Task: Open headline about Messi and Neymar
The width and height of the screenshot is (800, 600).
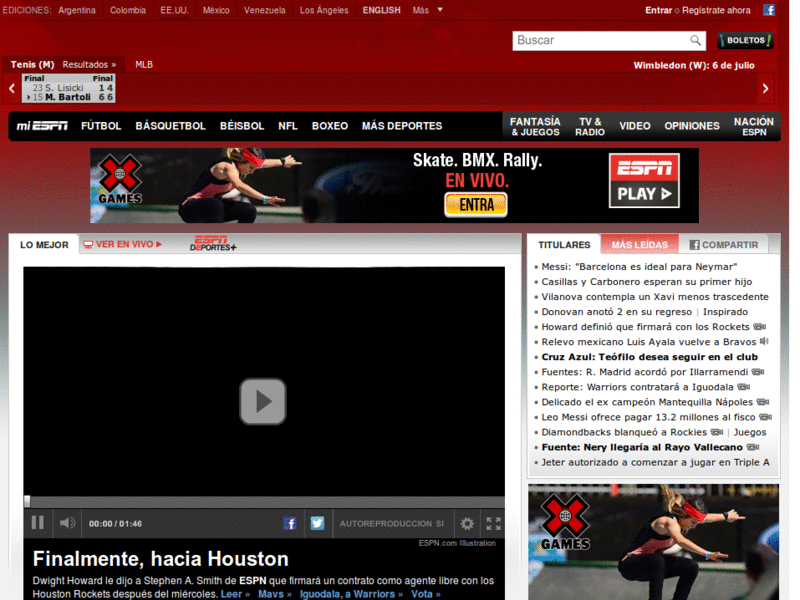Action: 639,266
